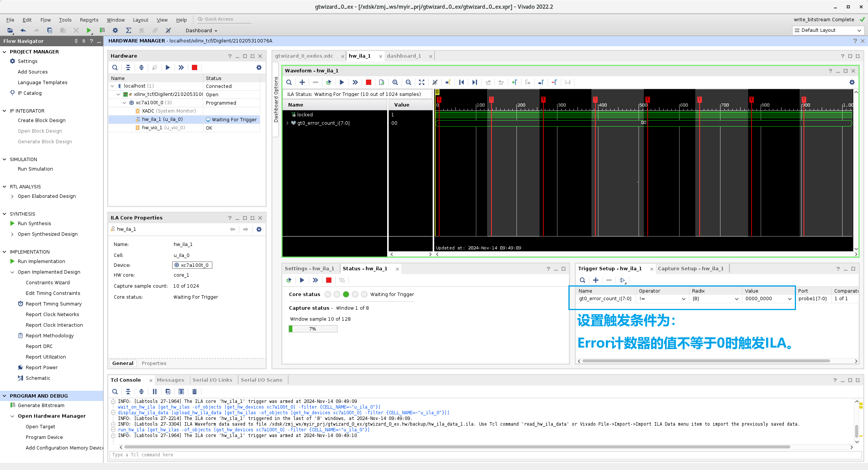Viewport: 868px width, 470px height.
Task: Run trigger for this ILA core in waveform toolbar
Action: coord(342,82)
